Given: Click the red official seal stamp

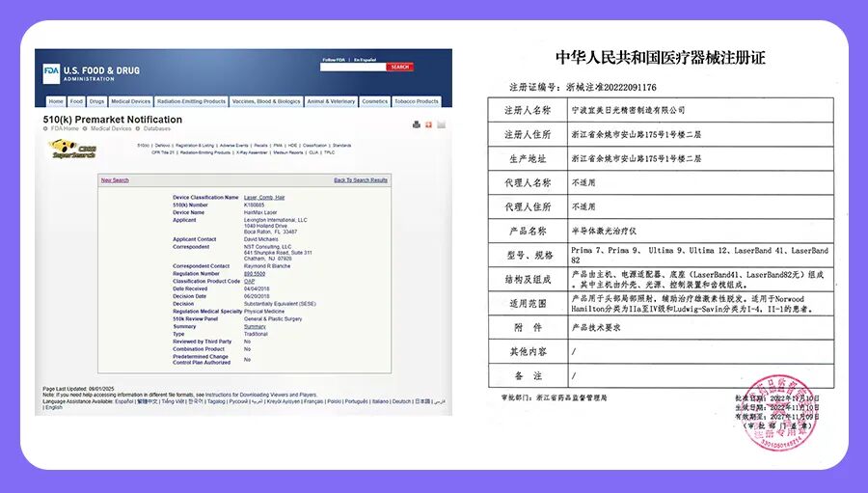Looking at the screenshot, I should 779,413.
